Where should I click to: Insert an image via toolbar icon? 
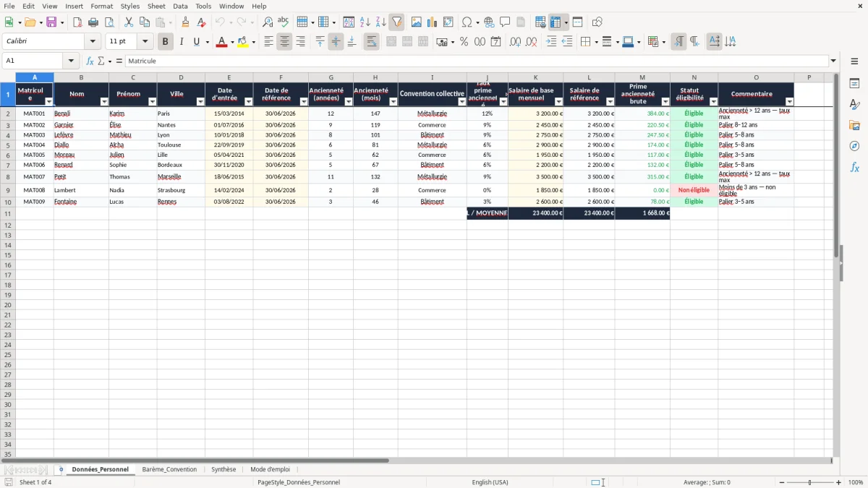point(417,22)
